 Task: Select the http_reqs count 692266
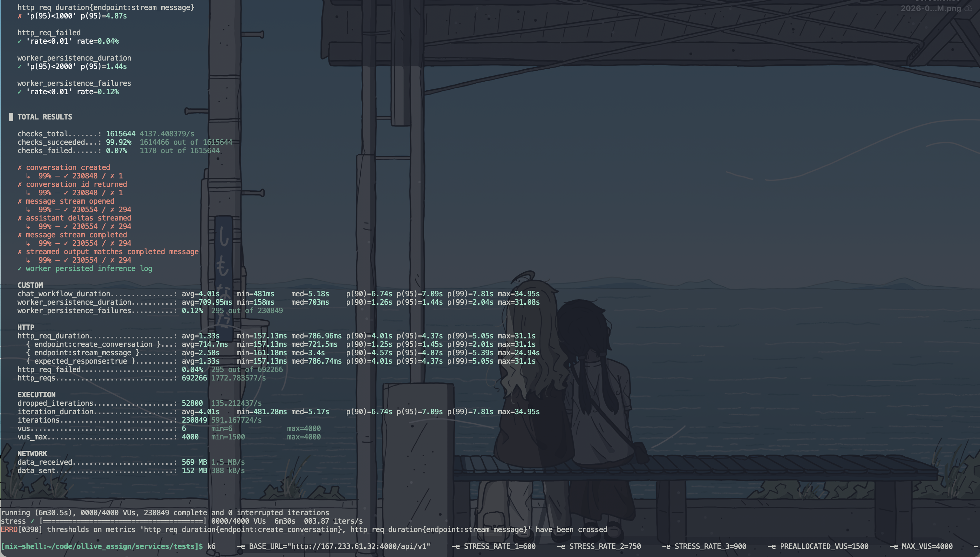pyautogui.click(x=194, y=378)
